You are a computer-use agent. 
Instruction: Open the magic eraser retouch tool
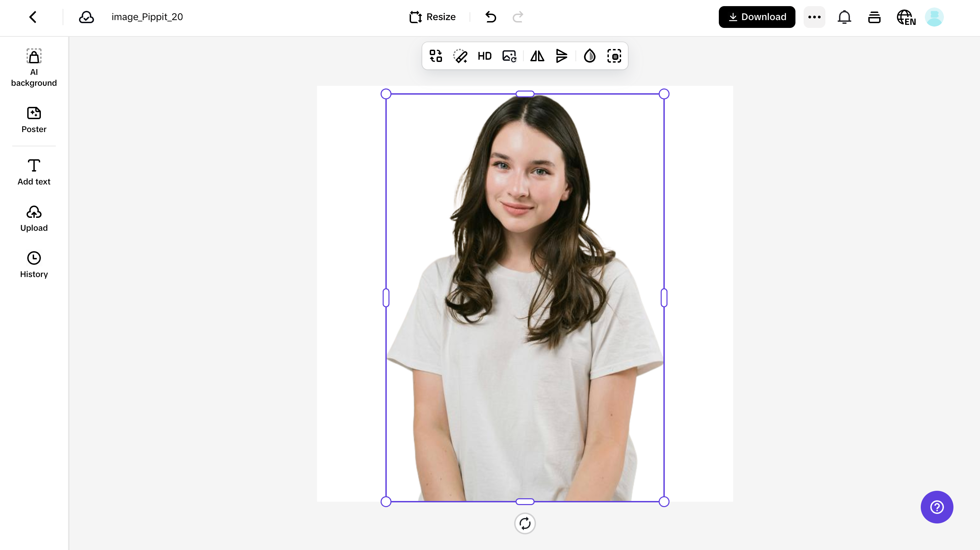pos(460,56)
